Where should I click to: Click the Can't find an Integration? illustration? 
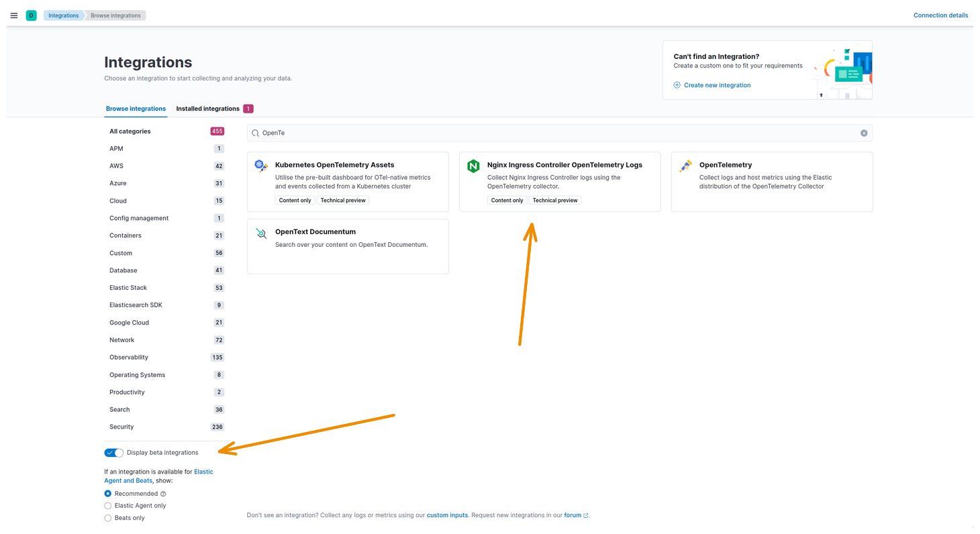click(x=842, y=72)
